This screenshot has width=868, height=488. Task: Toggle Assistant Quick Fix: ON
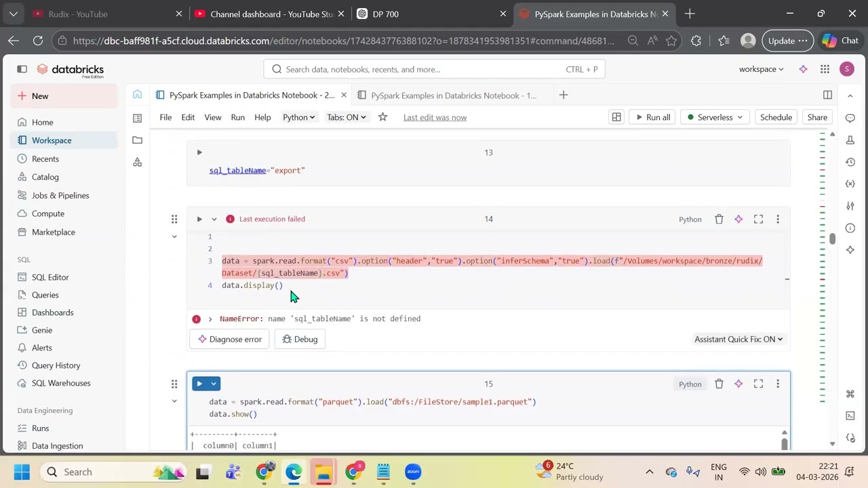(x=738, y=339)
